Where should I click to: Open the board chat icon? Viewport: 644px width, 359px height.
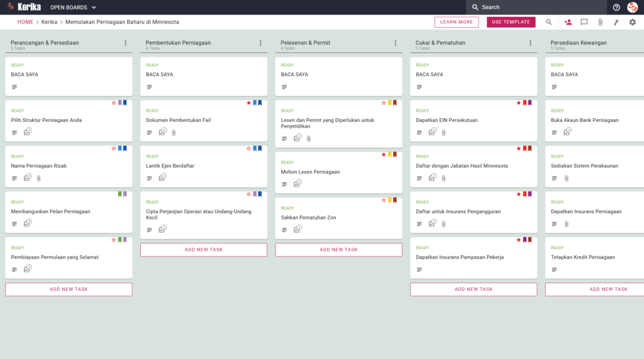point(584,22)
